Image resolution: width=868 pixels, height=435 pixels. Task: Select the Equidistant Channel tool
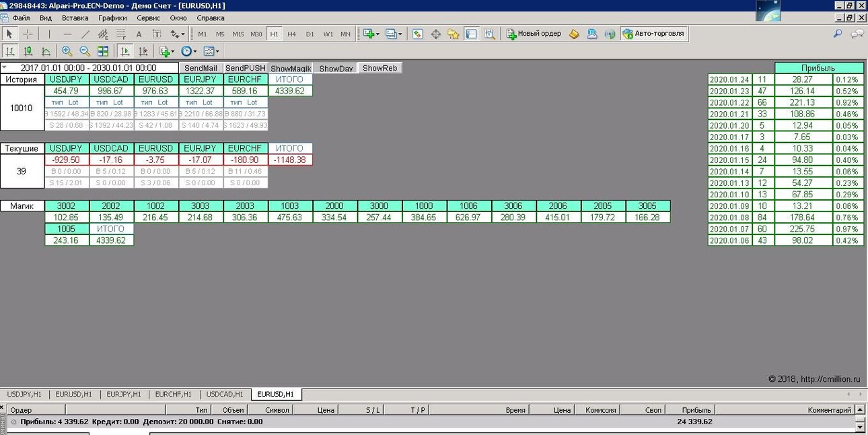point(104,34)
